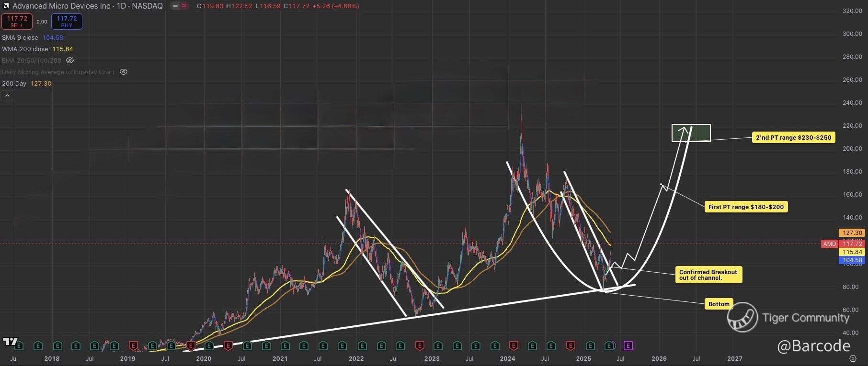Show the Daily Moving Average to Intraday indicator
This screenshot has width=868, height=366.
(124, 72)
